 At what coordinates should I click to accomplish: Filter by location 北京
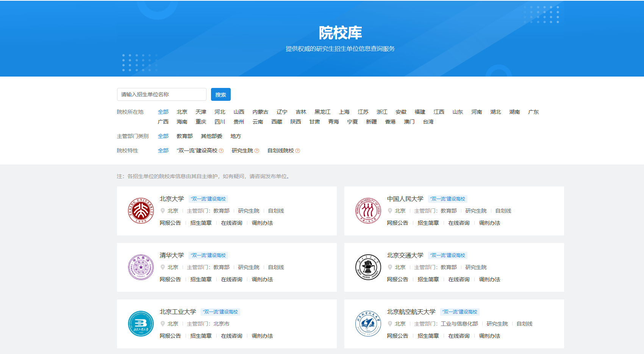click(x=182, y=112)
